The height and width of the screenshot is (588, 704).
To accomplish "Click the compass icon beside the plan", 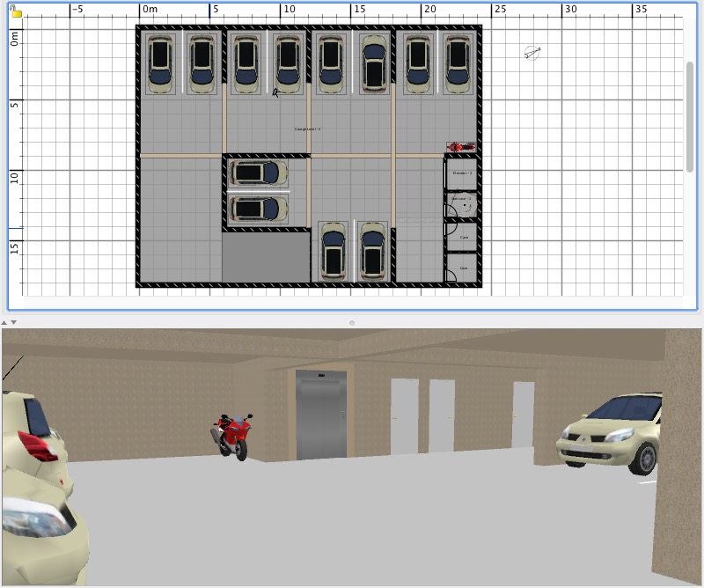I will [532, 53].
